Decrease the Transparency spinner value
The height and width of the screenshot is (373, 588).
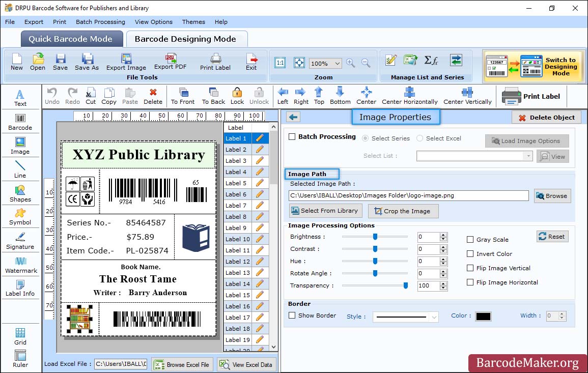443,288
